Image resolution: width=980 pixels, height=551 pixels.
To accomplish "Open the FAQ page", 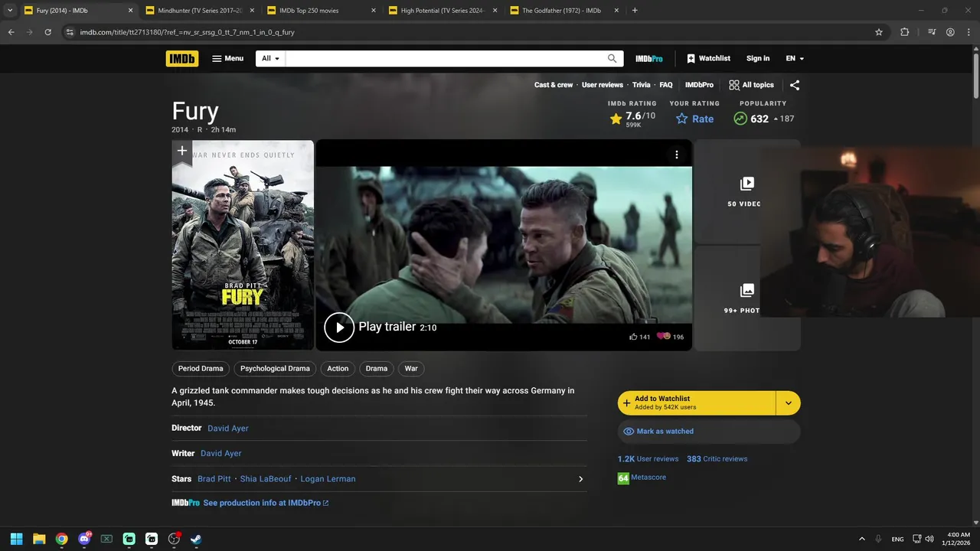I will pyautogui.click(x=666, y=85).
